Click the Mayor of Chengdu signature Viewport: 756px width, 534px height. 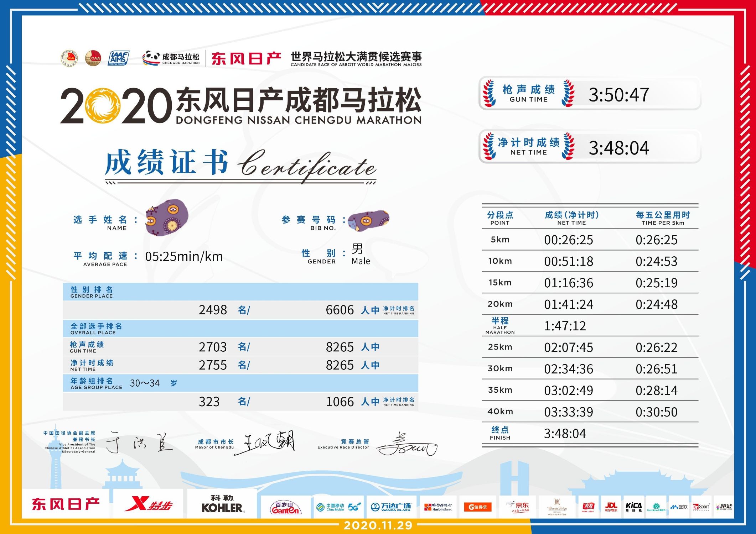(x=265, y=443)
